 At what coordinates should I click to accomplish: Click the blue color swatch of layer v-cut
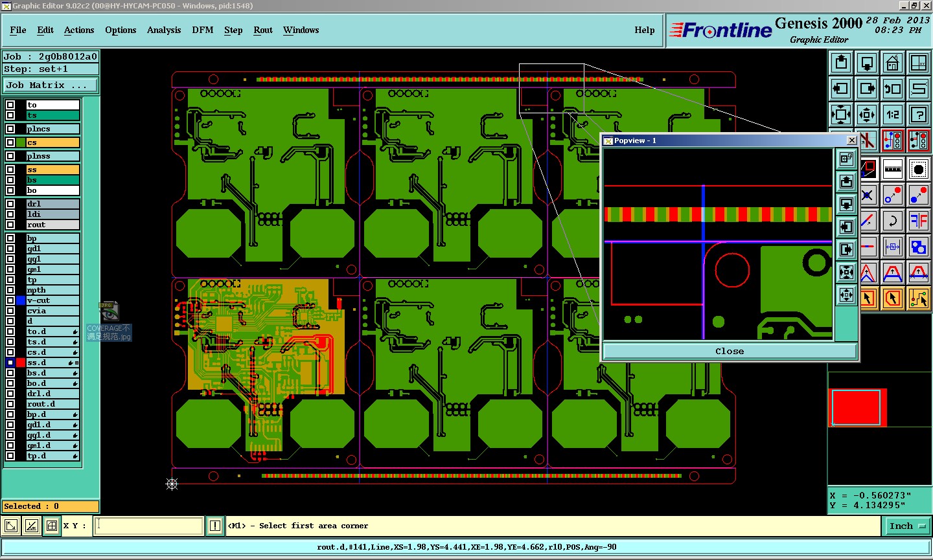[x=21, y=300]
